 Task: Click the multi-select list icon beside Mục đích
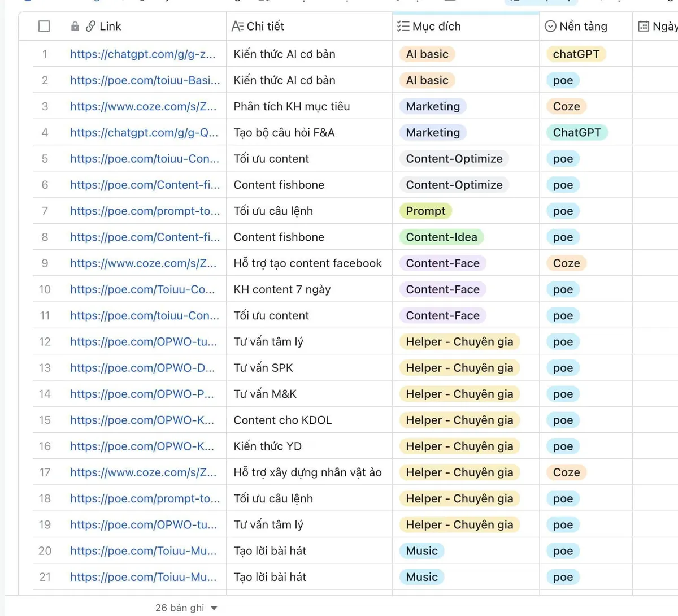(x=403, y=27)
